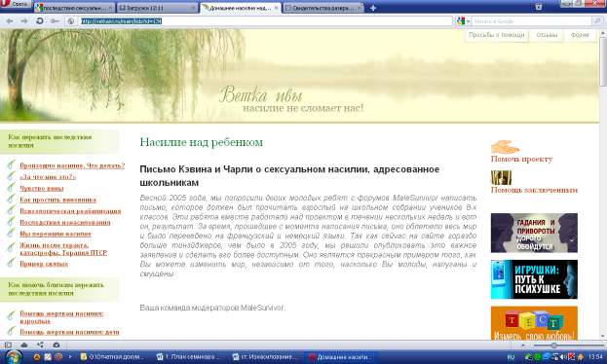This screenshot has width=607, height=364.
Task: Open the Форум tab on the site
Action: coord(580,35)
